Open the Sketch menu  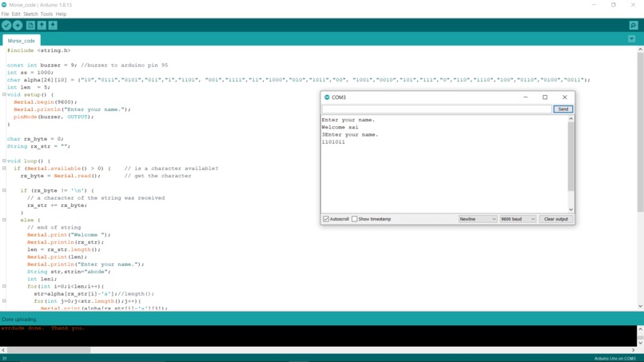tap(30, 14)
